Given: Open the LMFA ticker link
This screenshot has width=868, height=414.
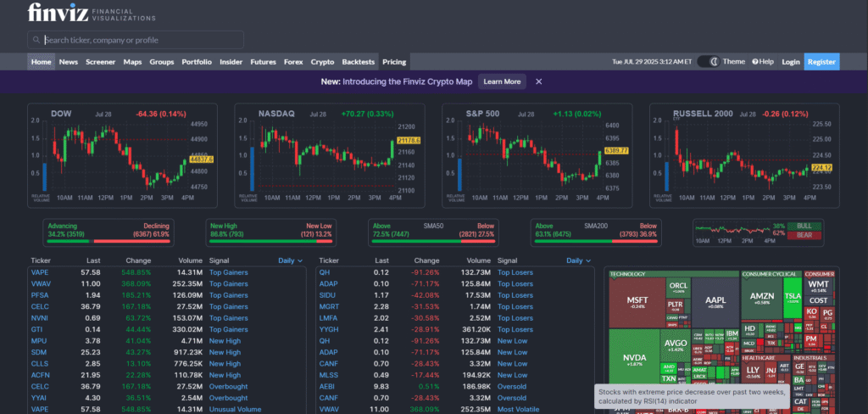Looking at the screenshot, I should click(x=328, y=318).
